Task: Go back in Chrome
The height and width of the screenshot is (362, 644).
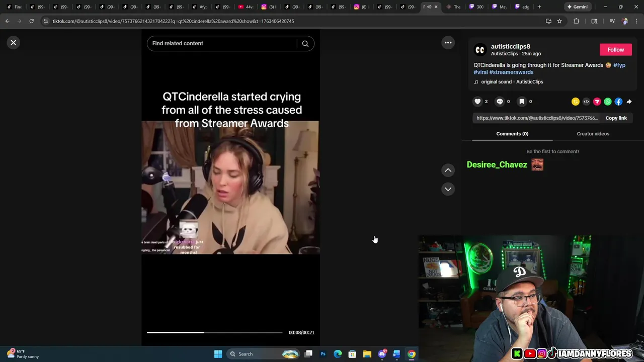Action: 7,21
